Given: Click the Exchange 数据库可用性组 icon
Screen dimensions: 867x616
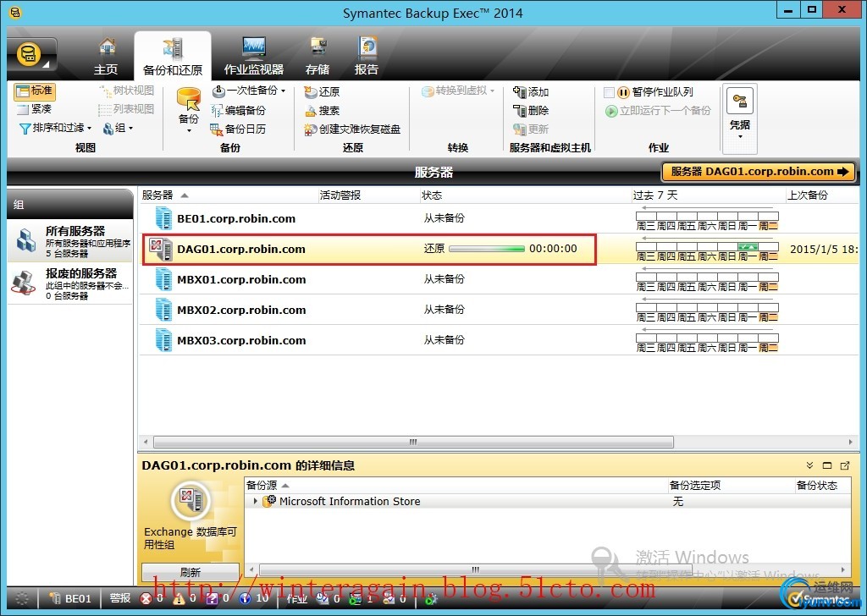Looking at the screenshot, I should pos(191,501).
